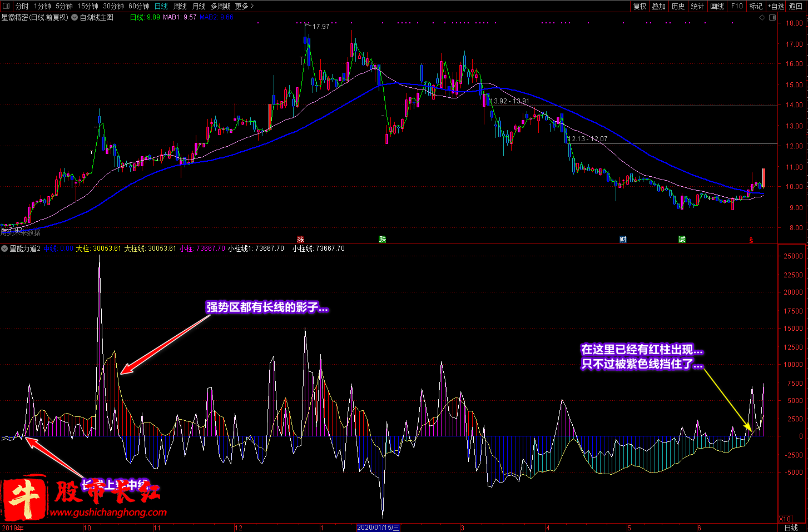This screenshot has height=532, width=808.
Task: Switch to 30分钟 period
Action: (x=113, y=6)
